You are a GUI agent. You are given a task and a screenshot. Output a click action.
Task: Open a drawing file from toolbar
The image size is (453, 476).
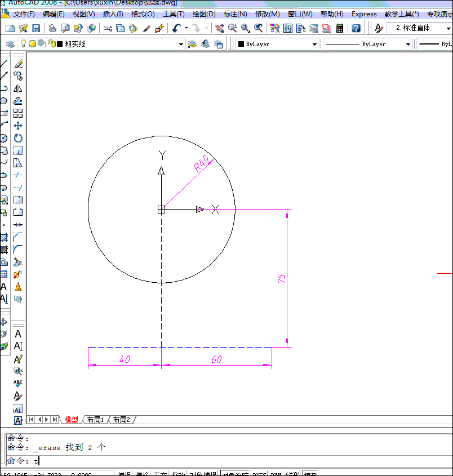(x=23, y=28)
